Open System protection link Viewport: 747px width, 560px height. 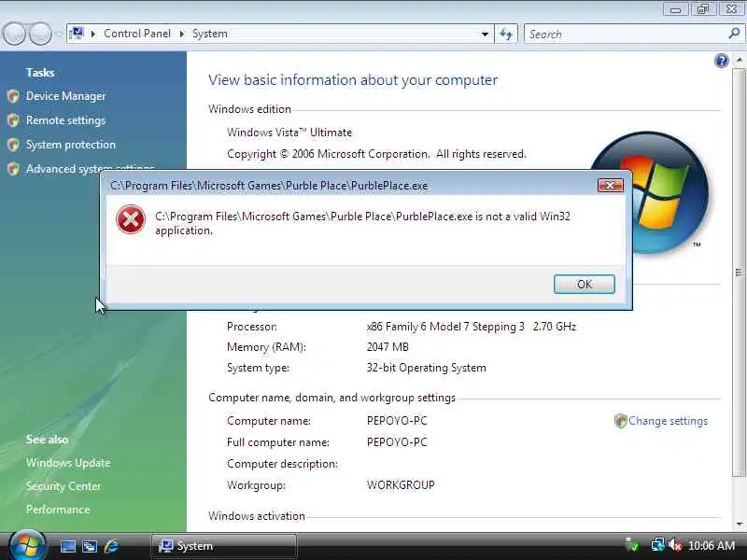click(71, 145)
